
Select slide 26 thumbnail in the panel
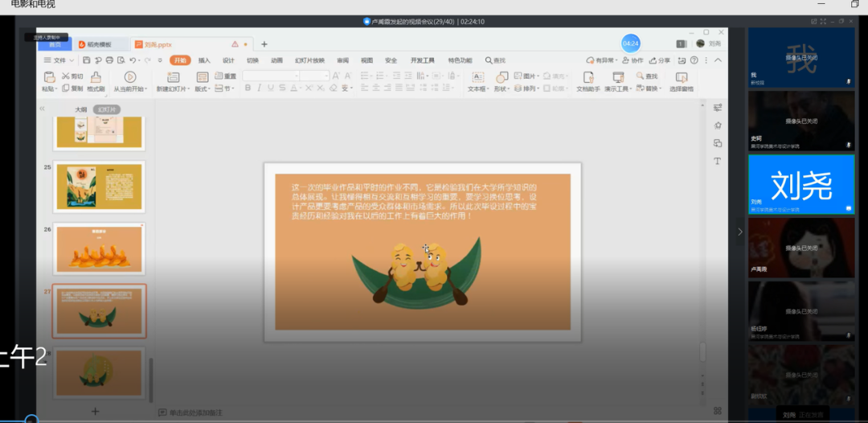click(99, 248)
